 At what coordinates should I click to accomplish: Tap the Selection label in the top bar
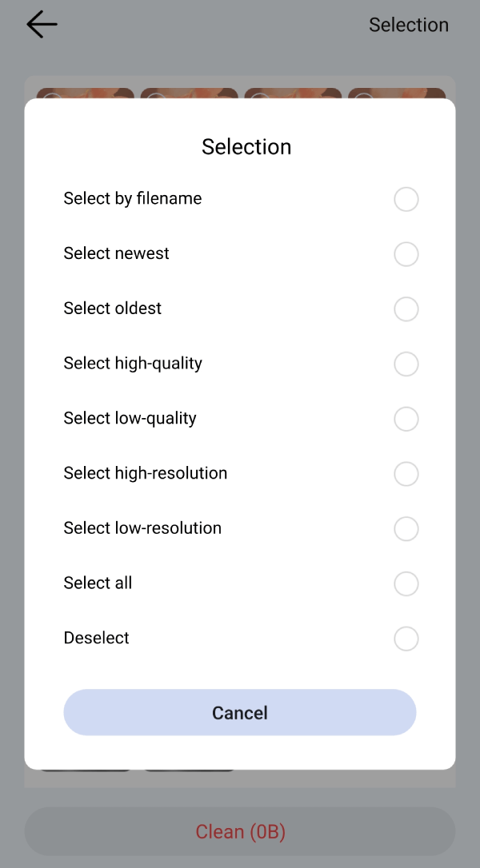(409, 25)
